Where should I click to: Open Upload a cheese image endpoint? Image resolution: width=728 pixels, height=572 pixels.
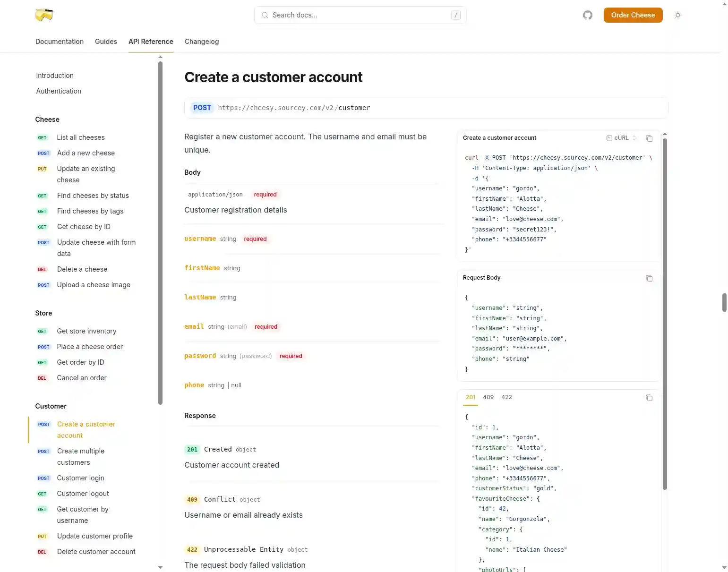point(94,285)
